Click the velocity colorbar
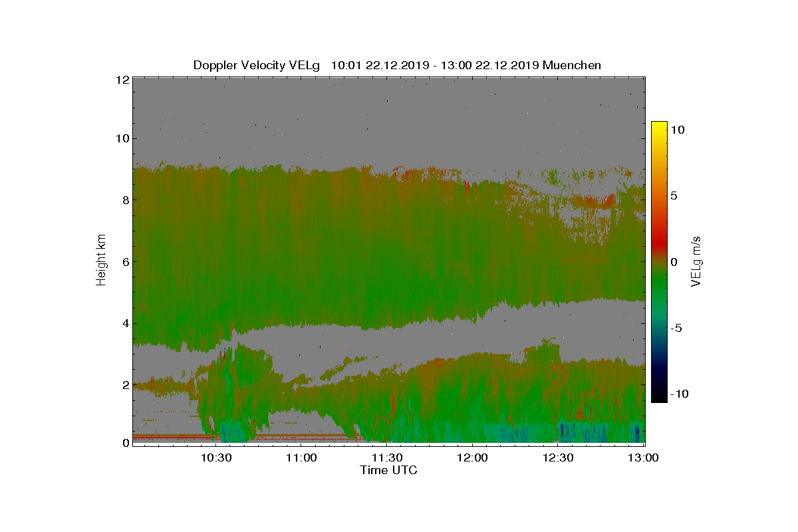Screen dimensions: 798x532 click(659, 261)
